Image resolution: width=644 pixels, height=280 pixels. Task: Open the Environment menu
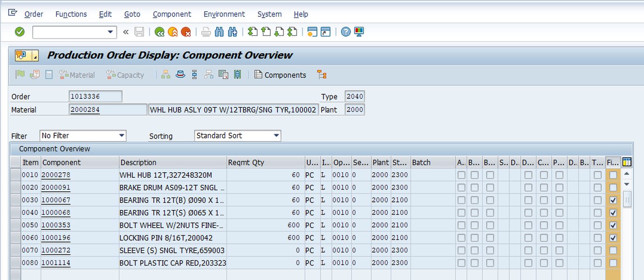point(224,14)
